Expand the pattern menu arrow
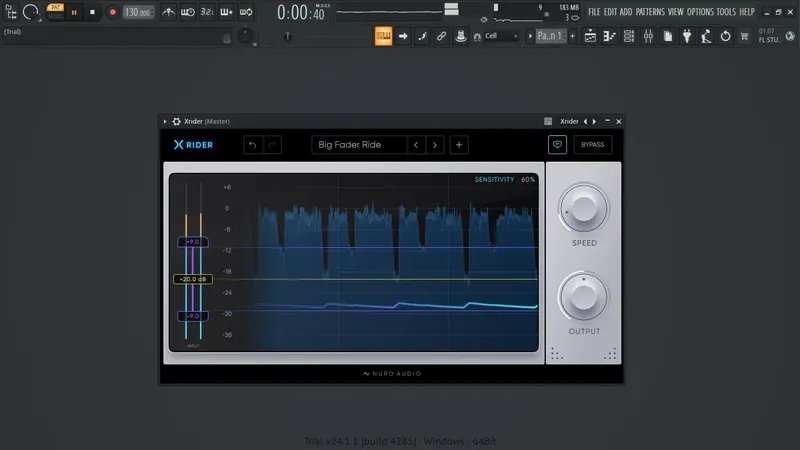The height and width of the screenshot is (450, 800). pos(530,36)
